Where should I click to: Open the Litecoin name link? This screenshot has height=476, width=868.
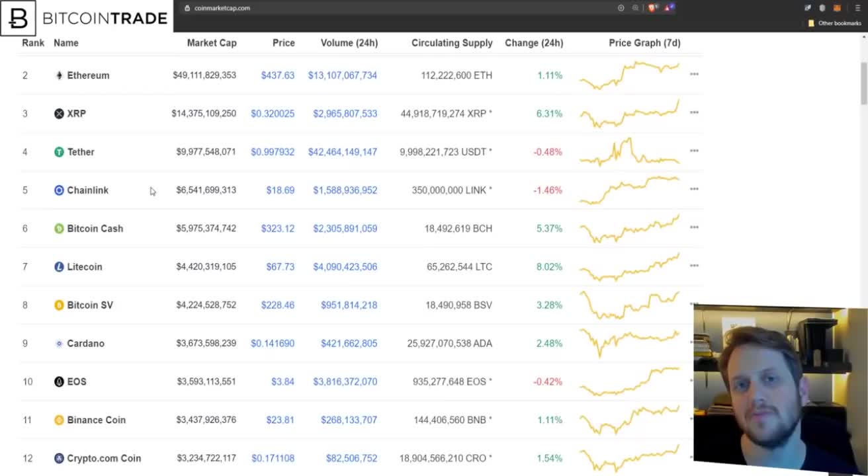pyautogui.click(x=85, y=267)
